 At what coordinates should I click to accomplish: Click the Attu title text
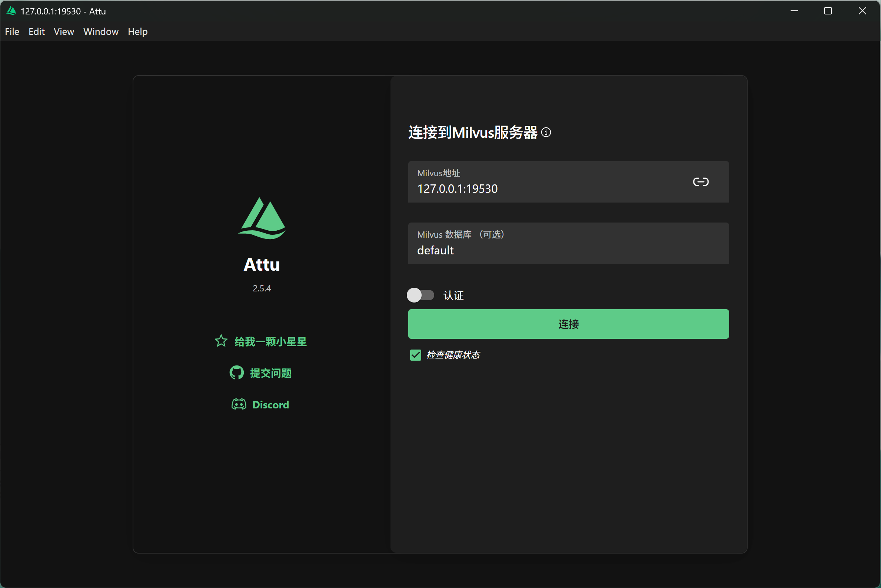point(262,264)
